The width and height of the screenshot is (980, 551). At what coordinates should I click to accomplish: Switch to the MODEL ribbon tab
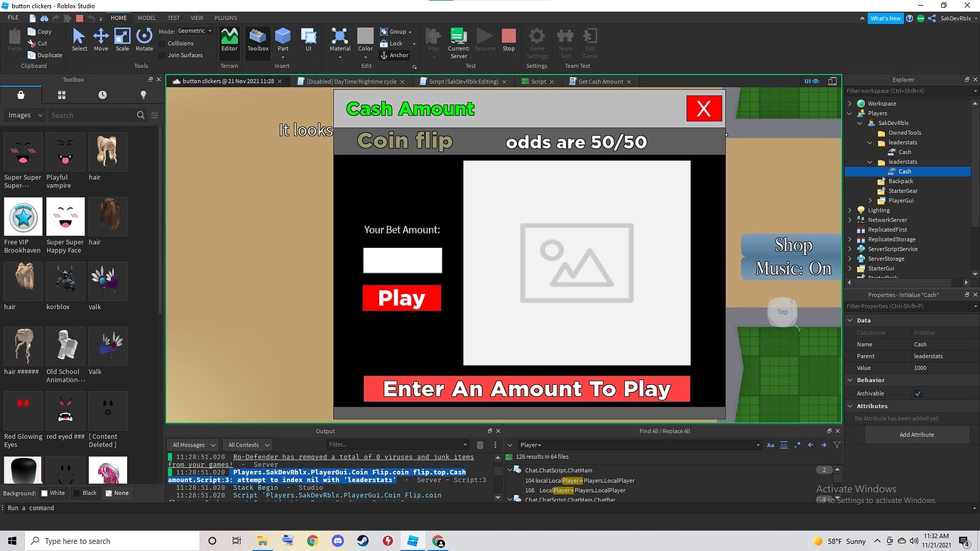(146, 18)
